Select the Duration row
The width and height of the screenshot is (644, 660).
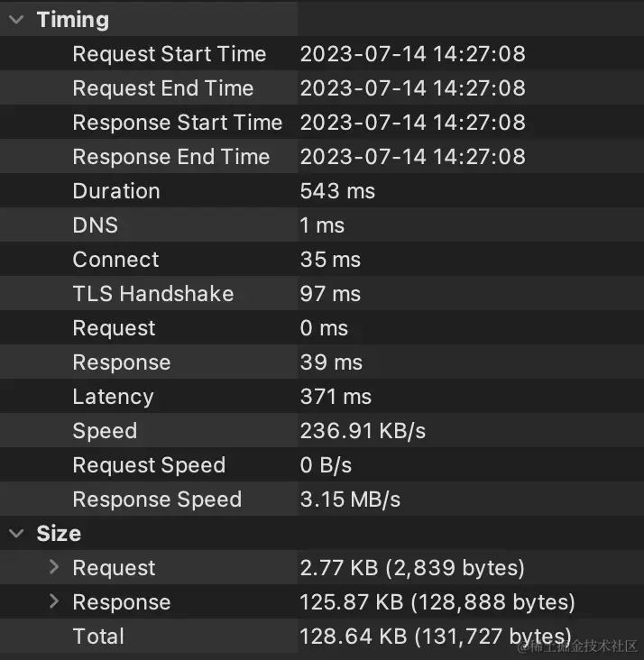[x=322, y=190]
